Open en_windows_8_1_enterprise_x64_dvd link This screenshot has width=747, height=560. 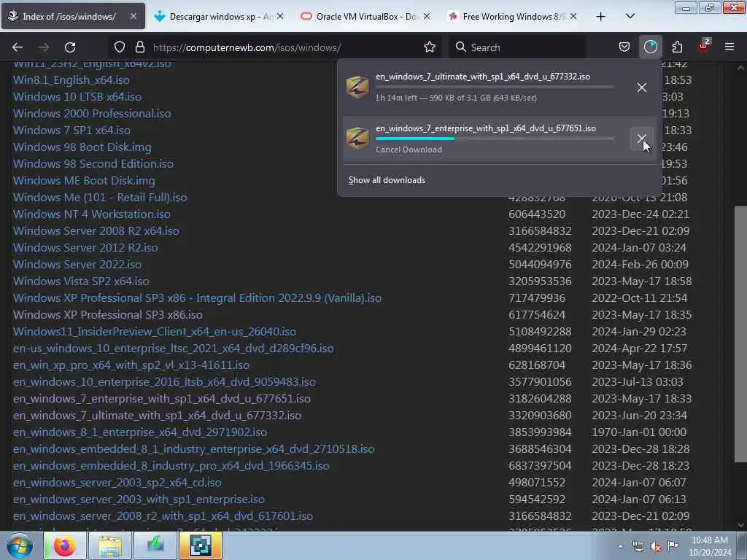140,432
